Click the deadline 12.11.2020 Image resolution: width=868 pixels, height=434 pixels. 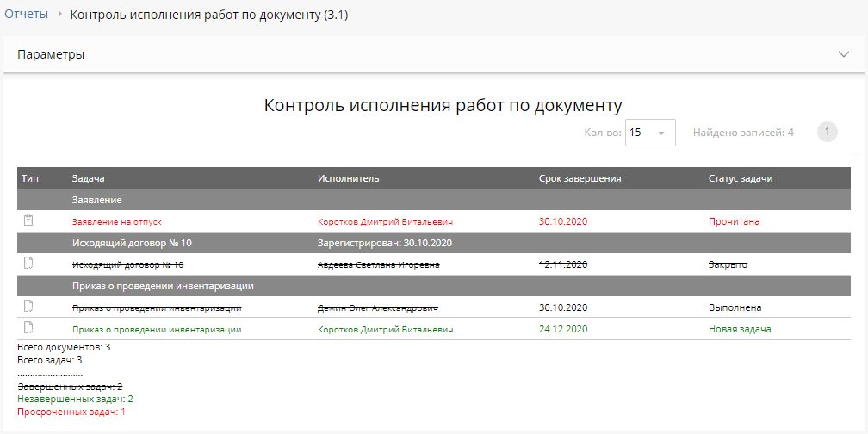563,265
